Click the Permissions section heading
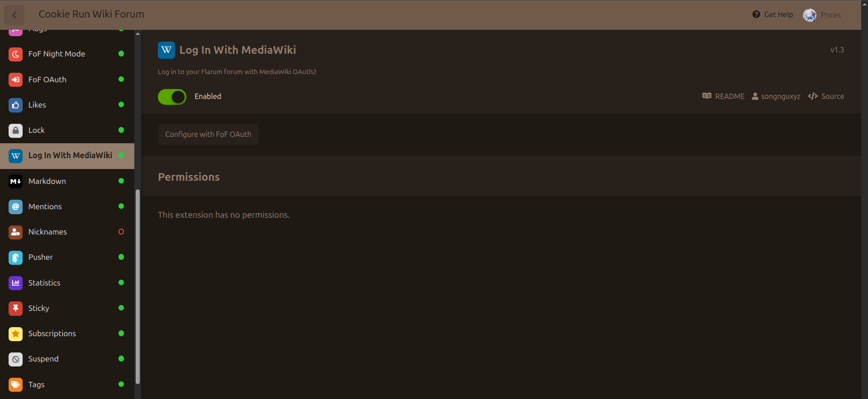Image resolution: width=868 pixels, height=399 pixels. (189, 177)
